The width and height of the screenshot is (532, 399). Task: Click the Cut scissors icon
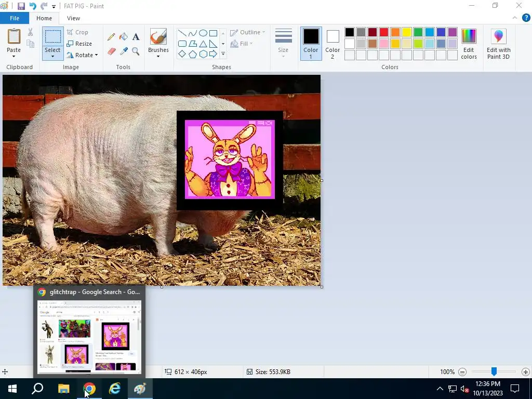(x=31, y=32)
